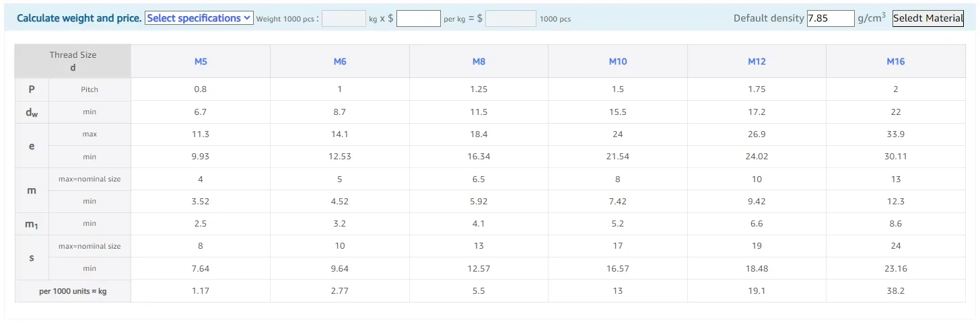980x324 pixels.
Task: Select M12 pitch value 1.75
Action: [757, 89]
